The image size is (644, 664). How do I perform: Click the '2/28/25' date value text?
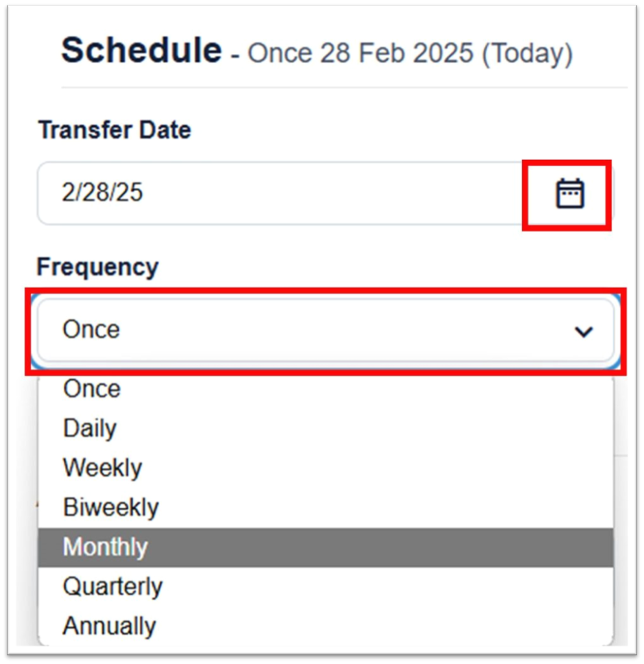[x=102, y=194]
